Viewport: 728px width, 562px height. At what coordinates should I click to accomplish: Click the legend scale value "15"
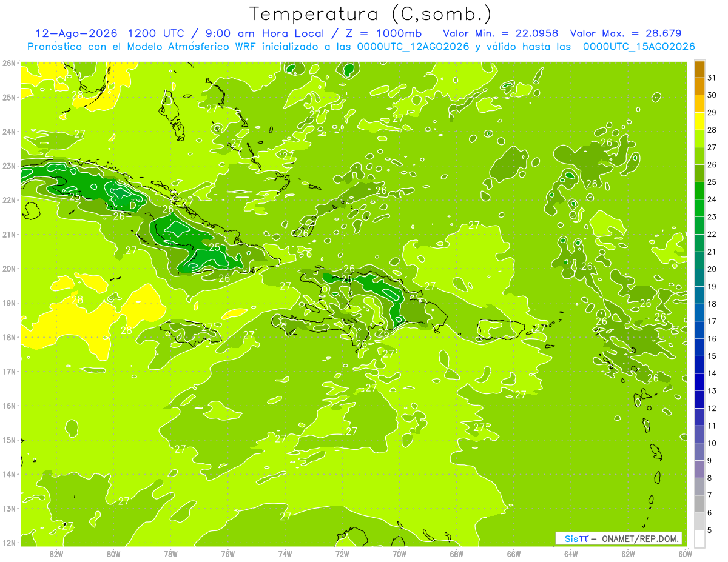point(712,356)
